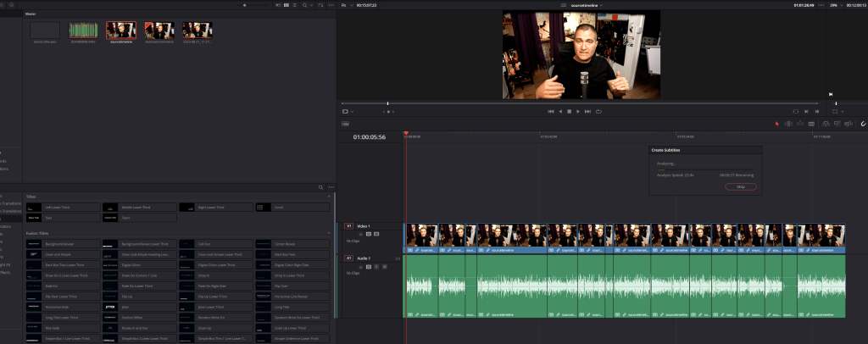Open timeline view options icon

[346, 124]
